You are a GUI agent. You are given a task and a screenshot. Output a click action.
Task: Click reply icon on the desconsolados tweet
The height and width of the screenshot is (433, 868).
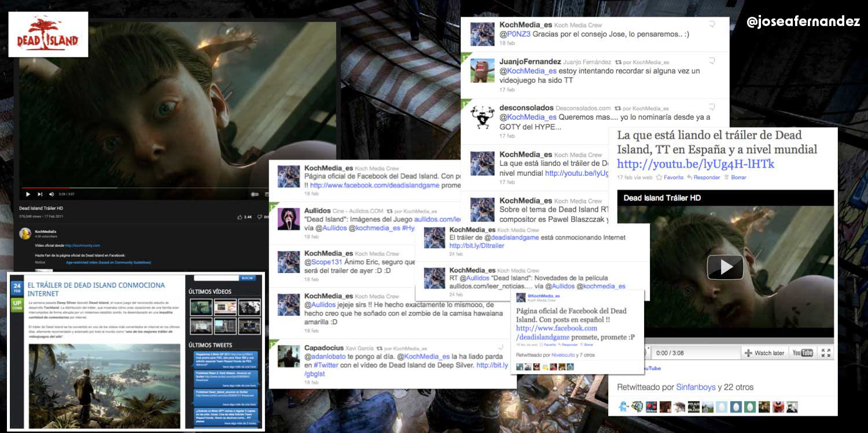point(712,108)
